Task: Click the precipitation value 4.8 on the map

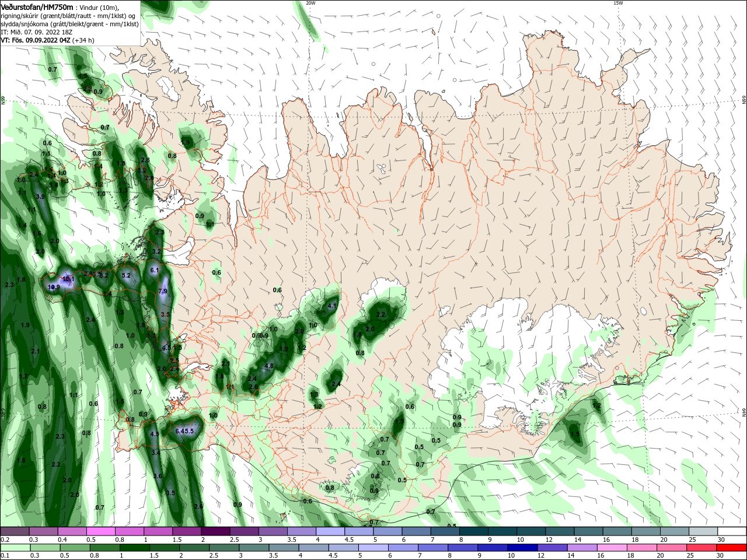Action: point(269,366)
